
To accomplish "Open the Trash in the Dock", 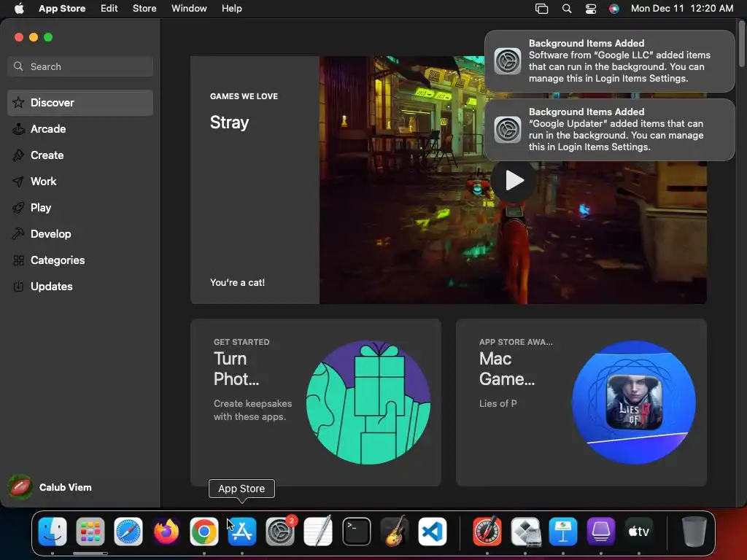I will pos(694,531).
